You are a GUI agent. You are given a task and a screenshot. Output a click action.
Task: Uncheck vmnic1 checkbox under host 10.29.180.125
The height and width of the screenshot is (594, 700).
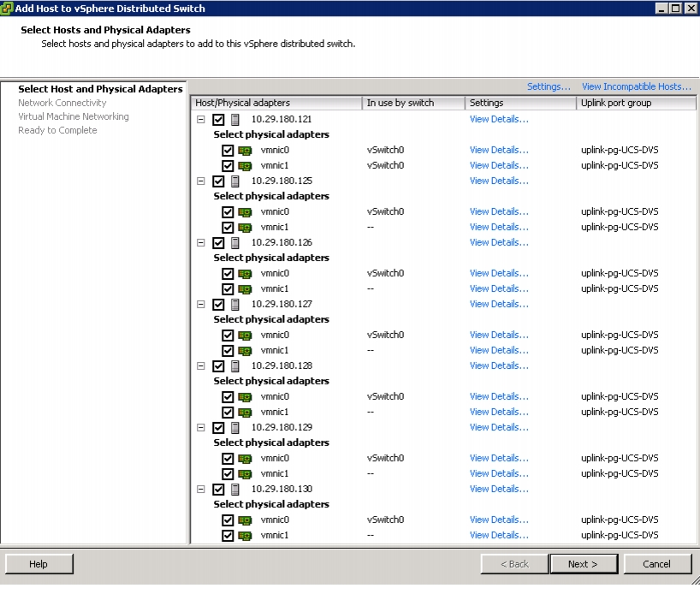coord(228,228)
